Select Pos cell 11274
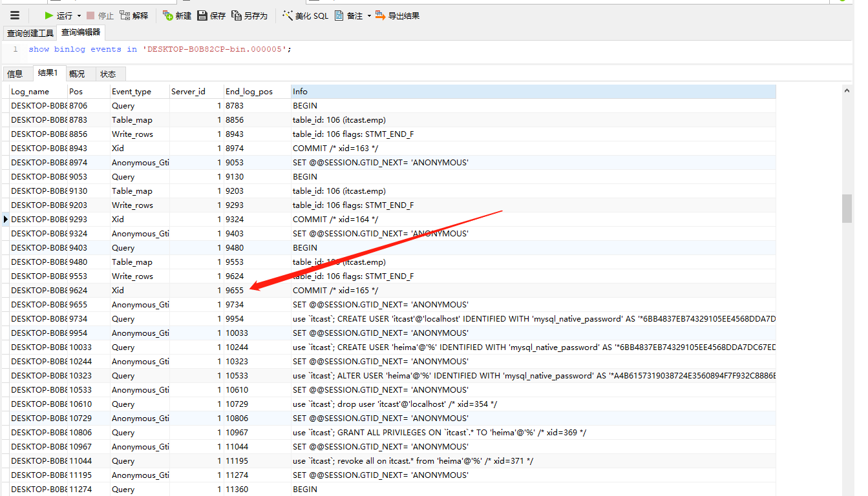The width and height of the screenshot is (868, 496). 89,490
